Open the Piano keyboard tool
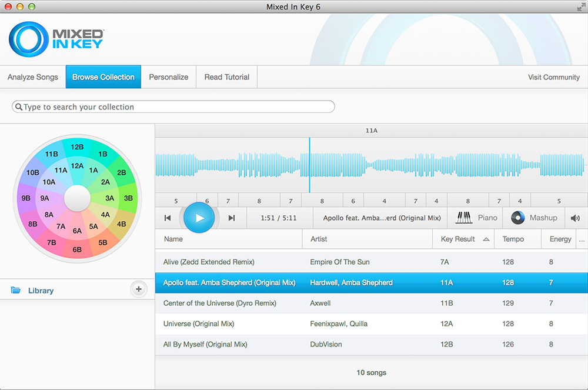This screenshot has height=390, width=588. tap(477, 218)
